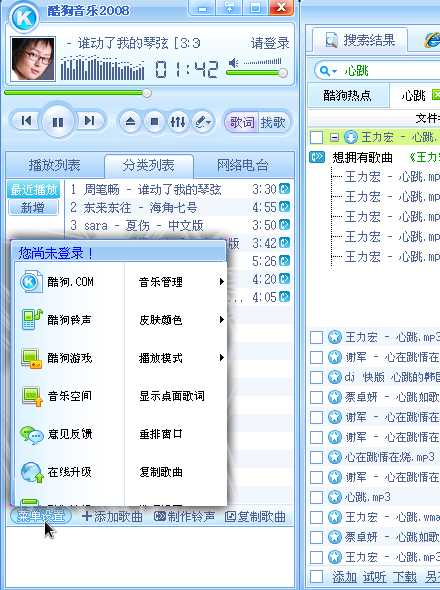Image resolution: width=440 pixels, height=590 pixels.
Task: Switch to the 搜索结果 tab
Action: (x=360, y=40)
